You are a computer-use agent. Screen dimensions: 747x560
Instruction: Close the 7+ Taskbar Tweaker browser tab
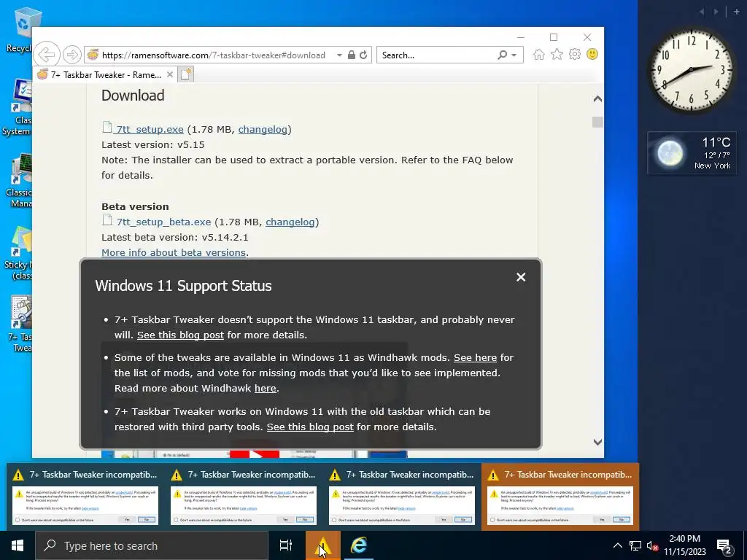[x=169, y=75]
